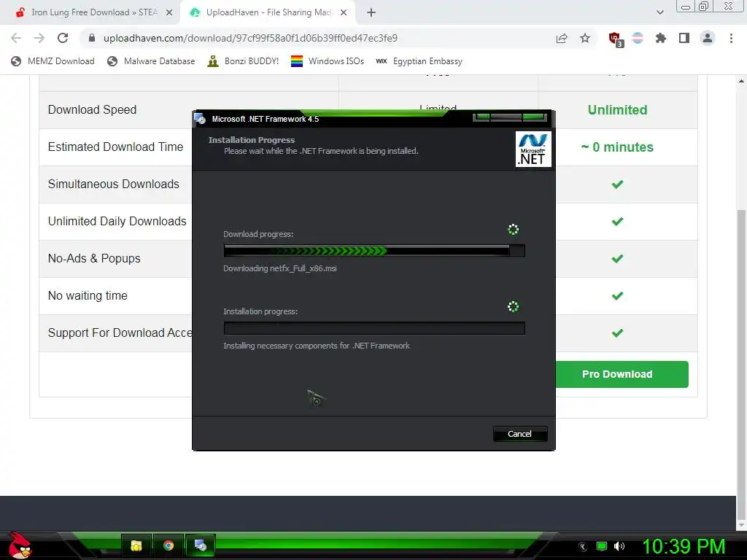Share this page via address bar icon
The image size is (747, 560).
pyautogui.click(x=562, y=38)
